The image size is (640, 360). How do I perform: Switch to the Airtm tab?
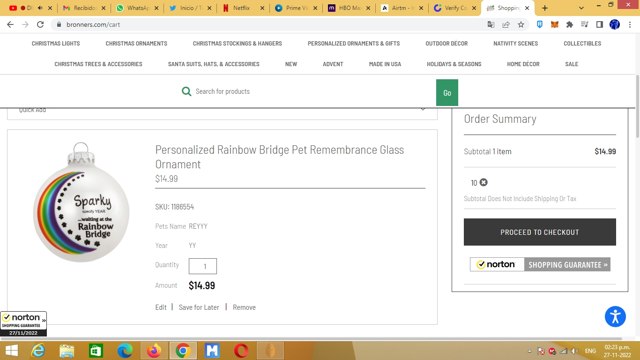click(402, 8)
